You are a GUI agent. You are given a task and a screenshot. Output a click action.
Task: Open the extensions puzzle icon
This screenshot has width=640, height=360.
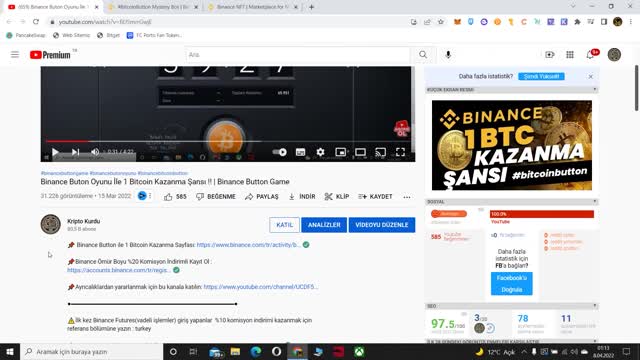pos(577,22)
